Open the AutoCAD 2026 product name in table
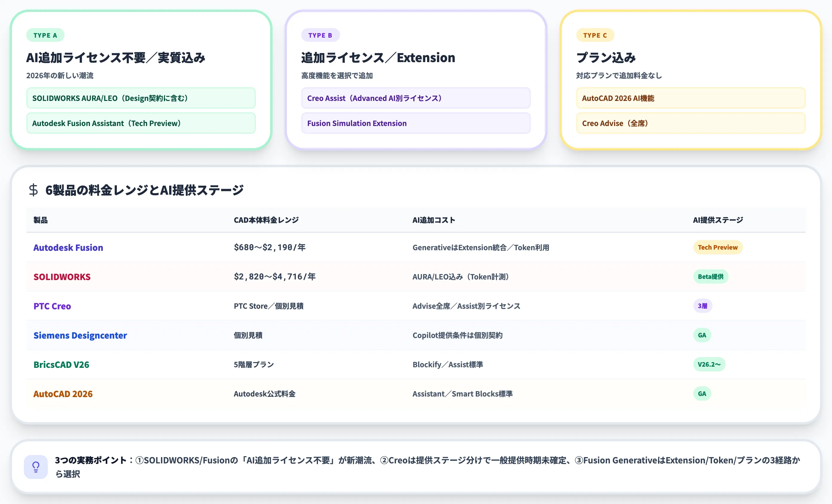Screen dimensions: 832x504 (63, 394)
